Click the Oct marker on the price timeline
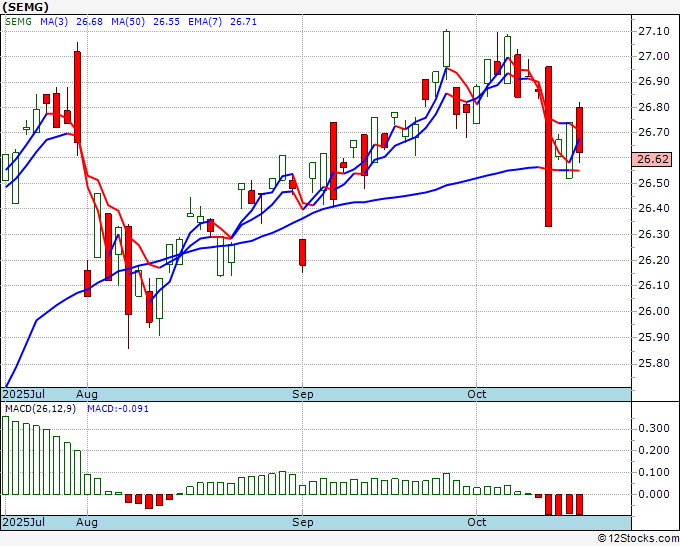Screen dimensions: 680x546 [x=477, y=394]
